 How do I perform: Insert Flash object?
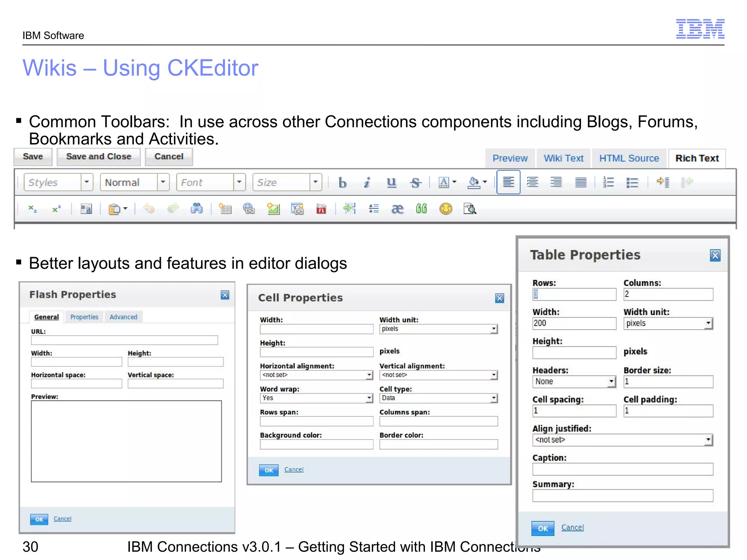321,209
